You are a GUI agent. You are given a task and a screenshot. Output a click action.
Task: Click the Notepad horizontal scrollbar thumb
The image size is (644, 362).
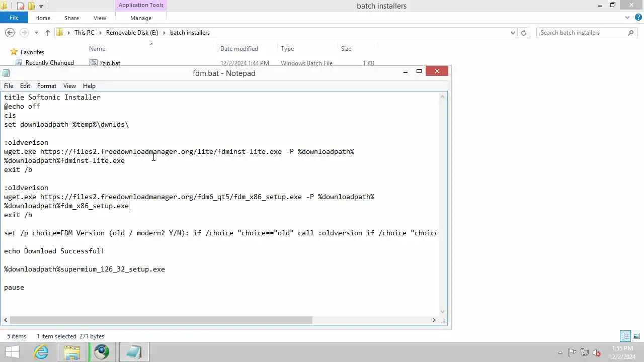pos(161,320)
